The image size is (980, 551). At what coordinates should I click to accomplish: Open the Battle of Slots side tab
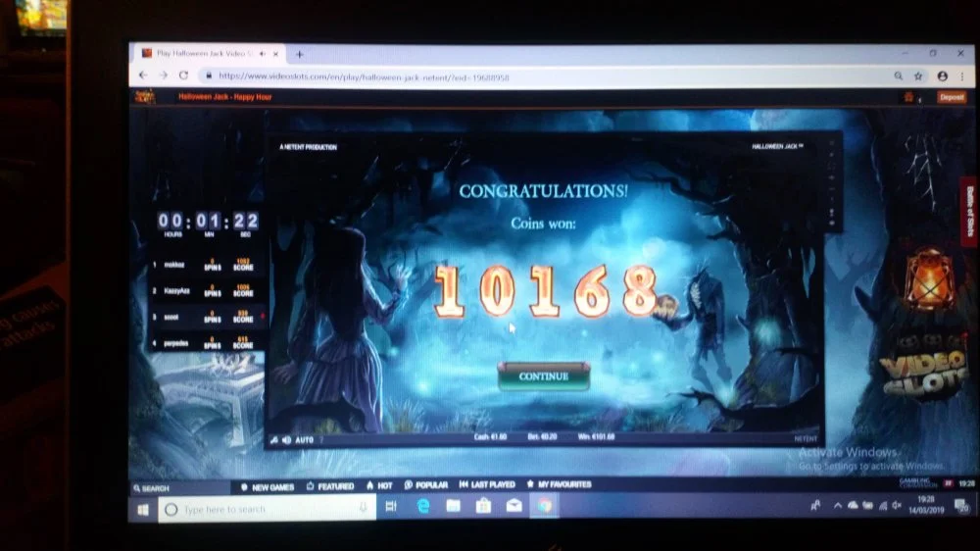(970, 212)
